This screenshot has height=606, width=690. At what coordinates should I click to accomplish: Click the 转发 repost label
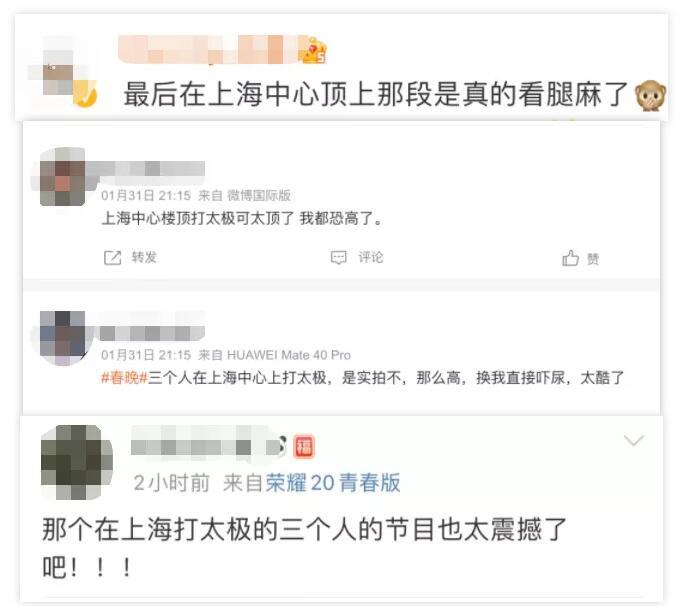[144, 257]
